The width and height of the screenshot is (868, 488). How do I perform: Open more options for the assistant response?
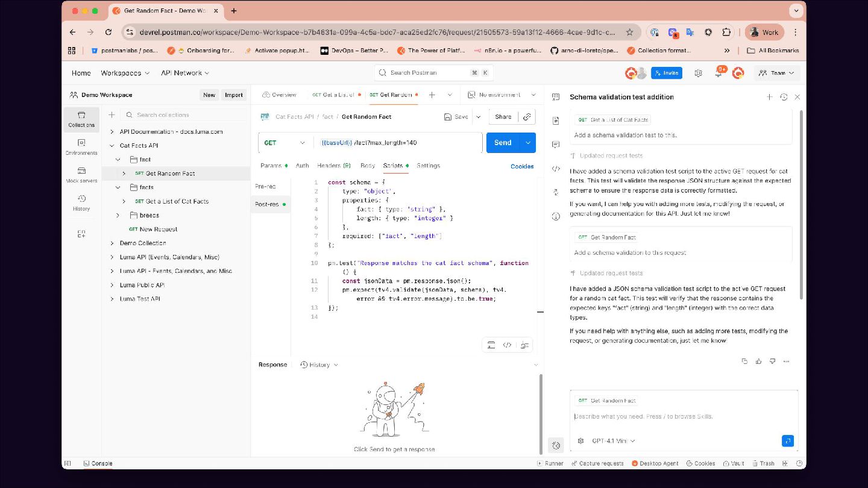tap(786, 361)
